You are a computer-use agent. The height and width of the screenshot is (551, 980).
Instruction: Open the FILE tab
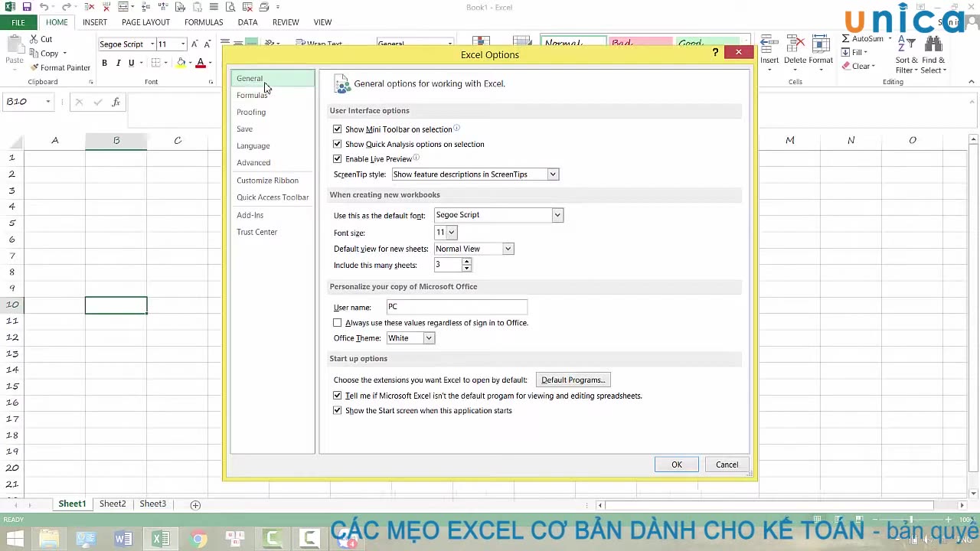click(18, 22)
